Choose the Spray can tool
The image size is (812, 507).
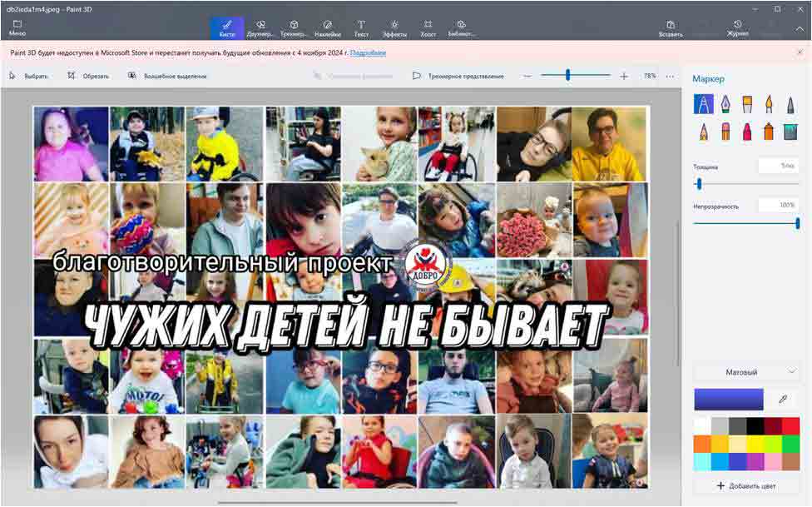coord(770,132)
